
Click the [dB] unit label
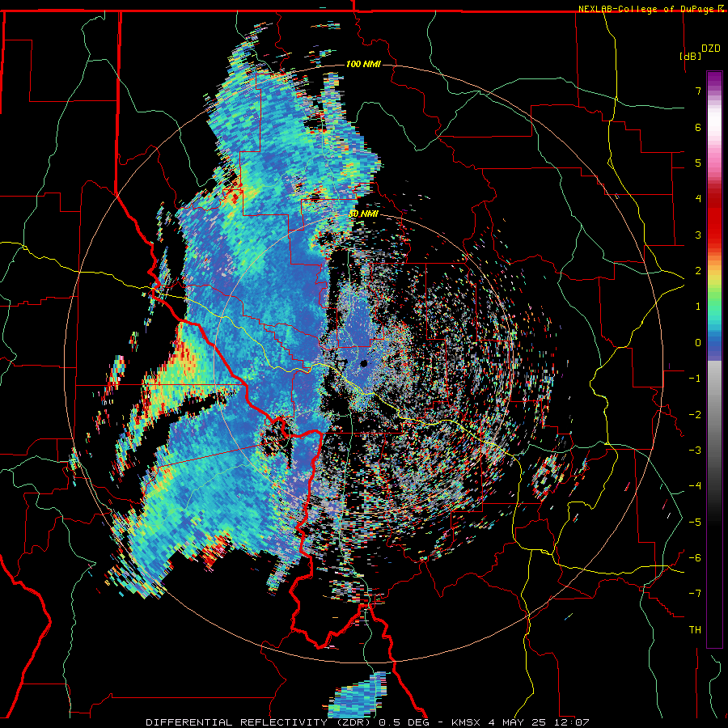coord(691,56)
